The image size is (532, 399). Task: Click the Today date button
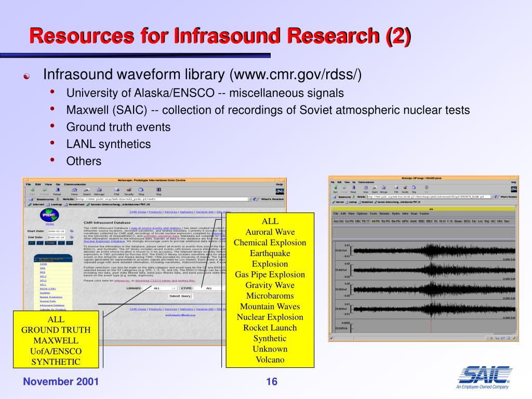50,243
